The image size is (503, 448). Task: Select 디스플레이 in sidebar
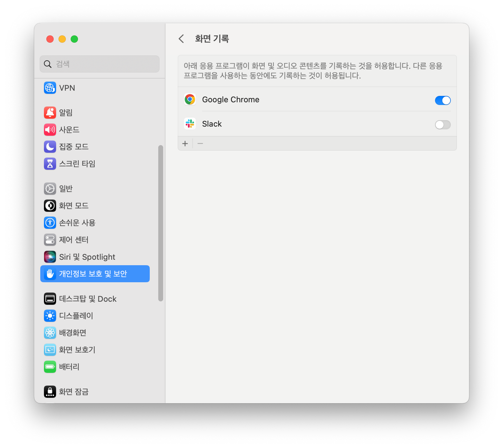[76, 316]
